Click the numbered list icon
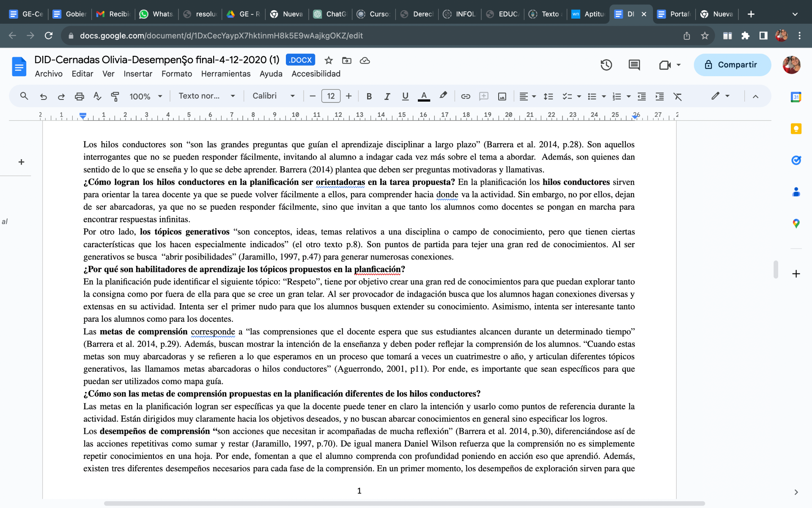 [617, 97]
